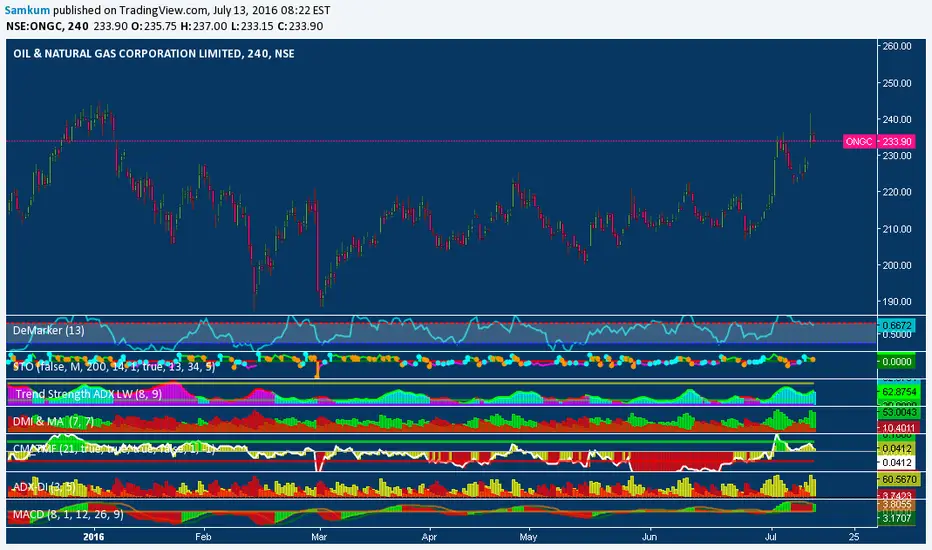Click the Samkum author link
Viewport: 932px width, 550px height.
[x=27, y=10]
